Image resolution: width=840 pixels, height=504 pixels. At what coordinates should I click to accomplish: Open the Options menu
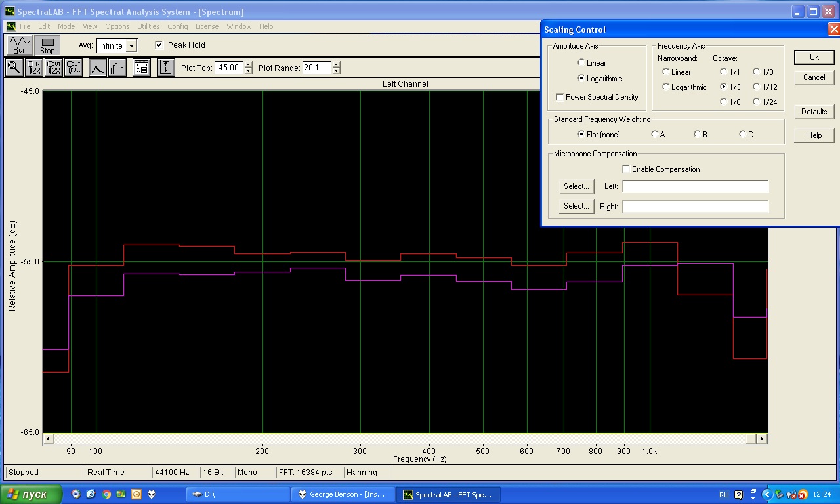[117, 26]
